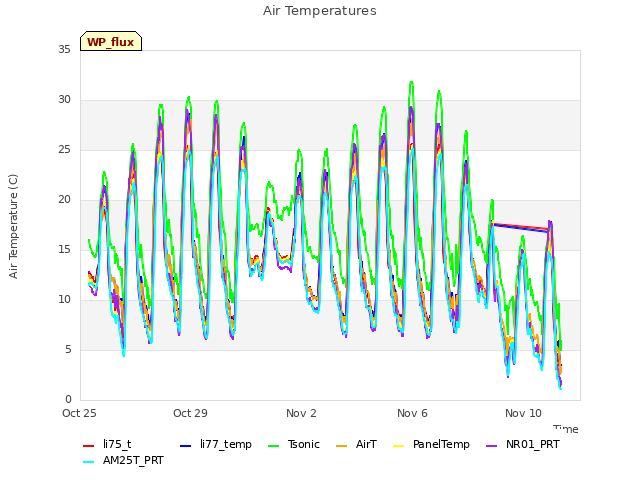This screenshot has width=640, height=480.
Task: Click the 20 y-axis tick label
Action: click(64, 200)
